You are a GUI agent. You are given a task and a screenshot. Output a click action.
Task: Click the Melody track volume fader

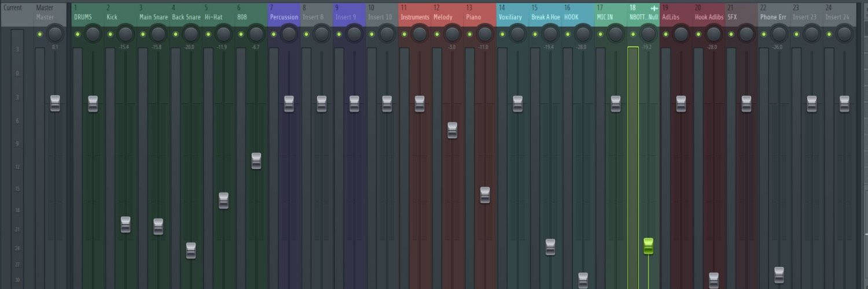click(453, 130)
